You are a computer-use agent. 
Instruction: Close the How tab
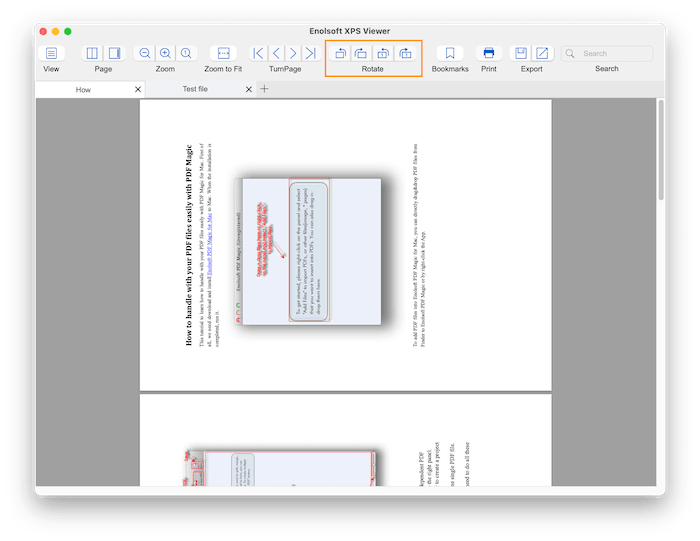138,89
